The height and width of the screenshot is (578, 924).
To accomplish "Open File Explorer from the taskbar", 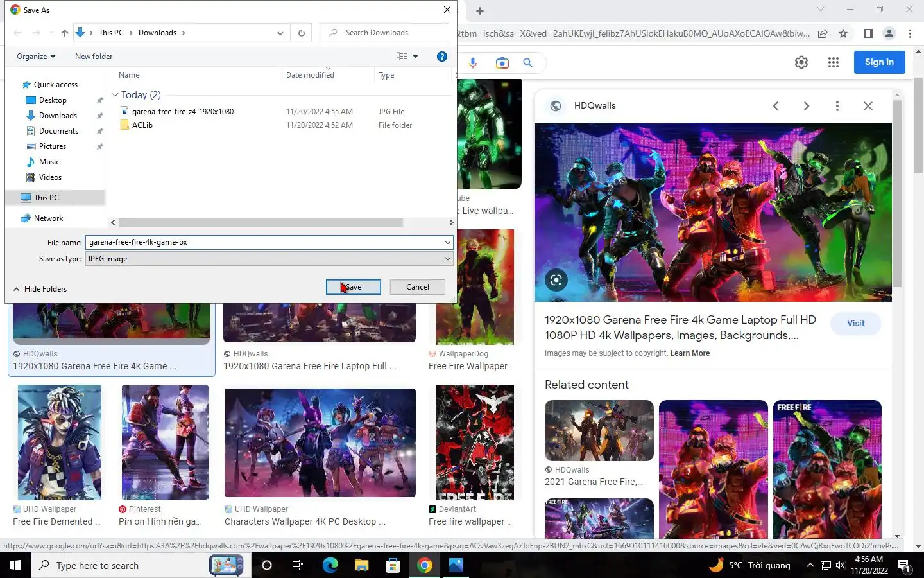I will pyautogui.click(x=361, y=565).
